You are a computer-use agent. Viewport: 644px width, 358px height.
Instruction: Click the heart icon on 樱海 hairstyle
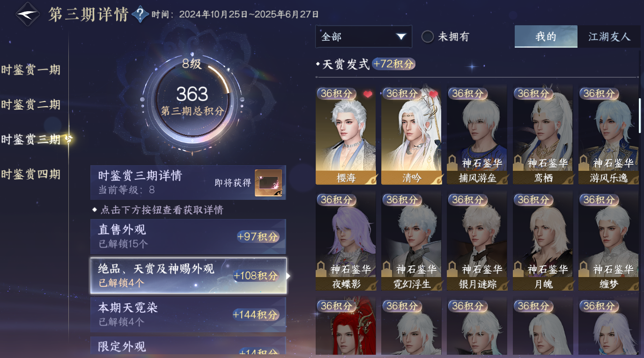pos(368,95)
